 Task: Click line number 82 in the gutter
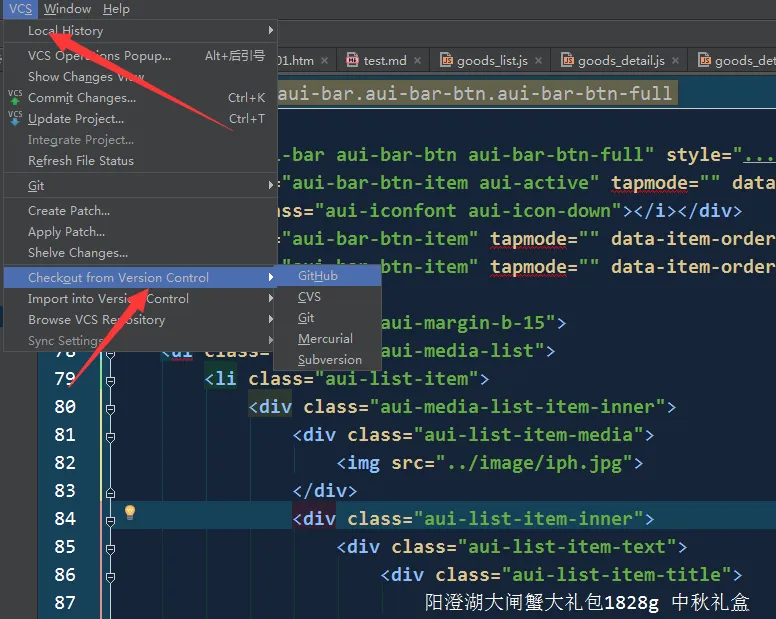(x=65, y=463)
